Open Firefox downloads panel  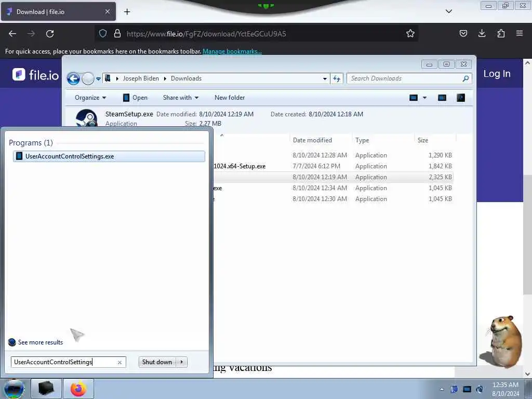pos(482,34)
